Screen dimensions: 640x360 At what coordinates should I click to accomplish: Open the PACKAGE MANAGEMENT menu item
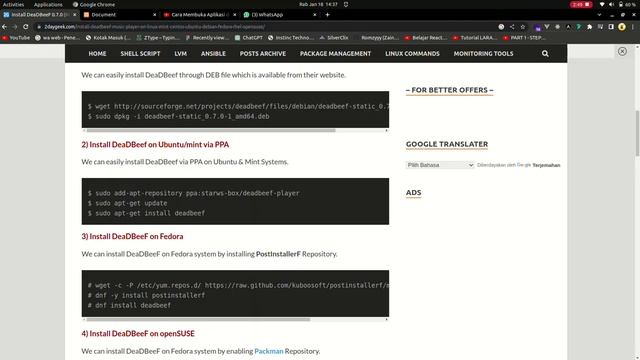(x=336, y=53)
